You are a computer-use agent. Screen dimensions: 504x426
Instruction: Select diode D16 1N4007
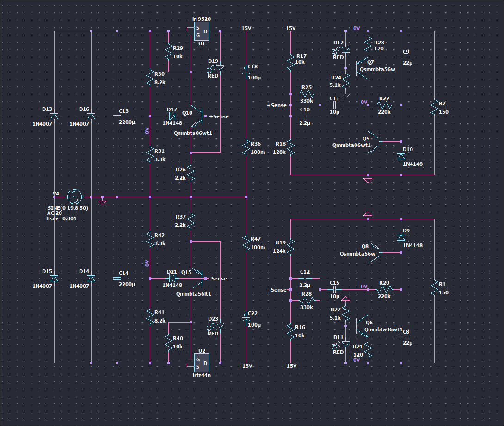pos(91,116)
